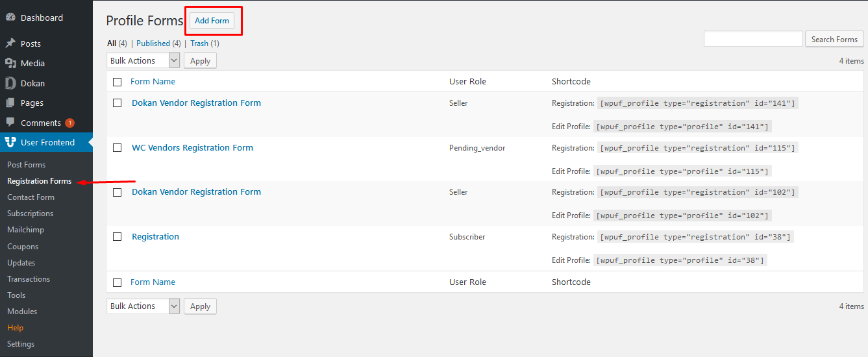Click the User Frontend logo icon

(10, 142)
